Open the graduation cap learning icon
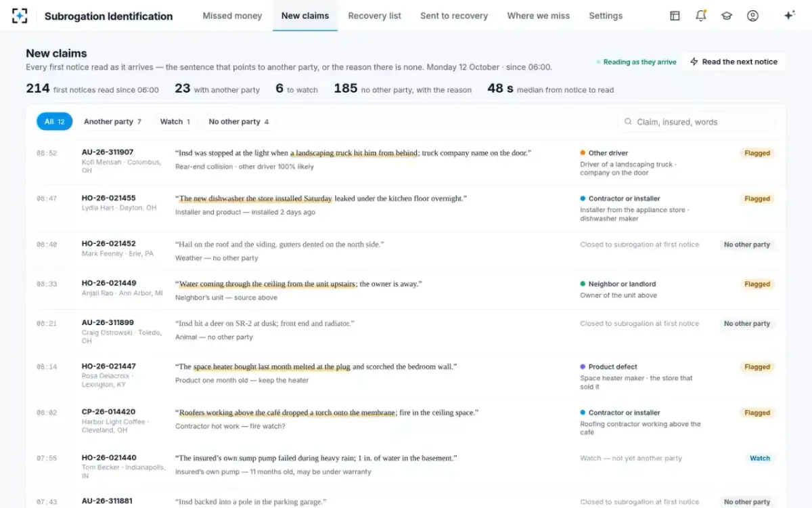The width and height of the screenshot is (812, 508). [x=727, y=16]
